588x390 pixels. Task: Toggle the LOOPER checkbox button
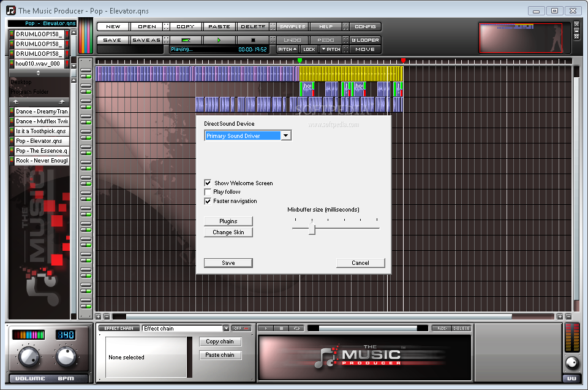(365, 40)
